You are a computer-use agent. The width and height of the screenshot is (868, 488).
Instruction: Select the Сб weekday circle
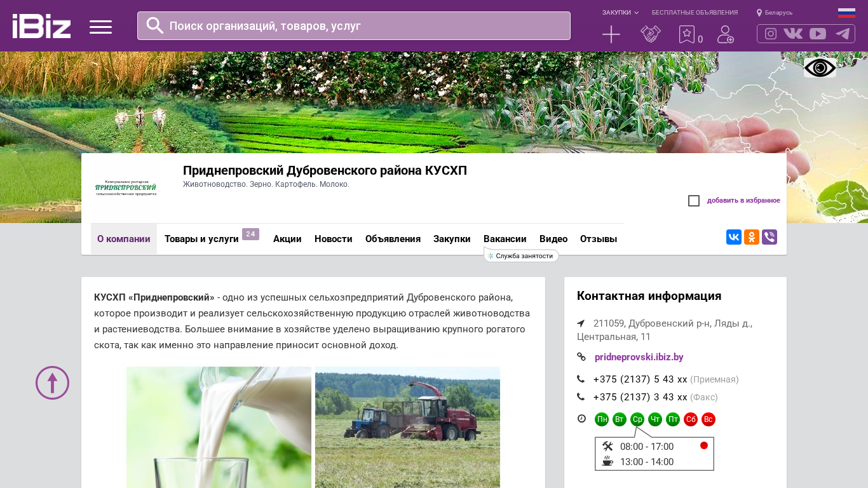tap(691, 419)
